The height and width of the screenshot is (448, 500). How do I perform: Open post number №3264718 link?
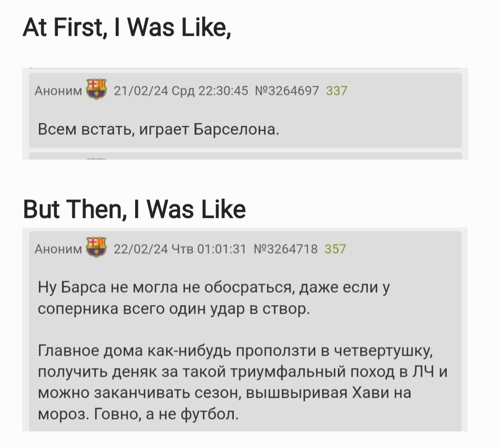coord(286,249)
